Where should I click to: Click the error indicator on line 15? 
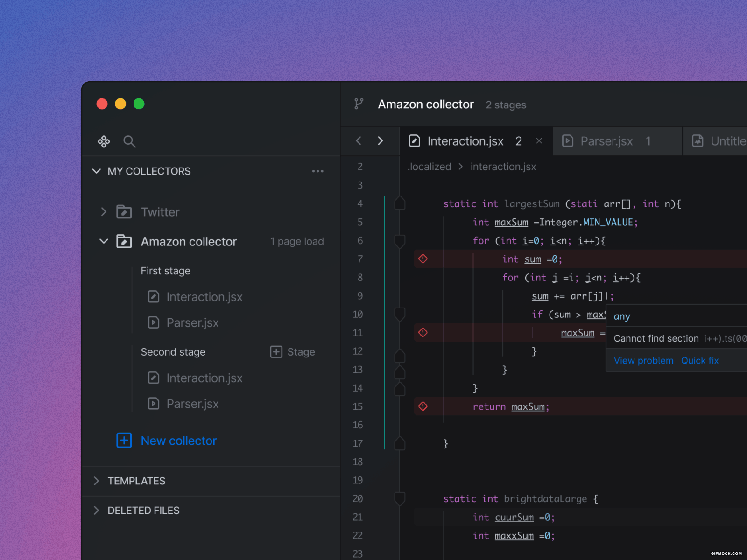pyautogui.click(x=423, y=406)
